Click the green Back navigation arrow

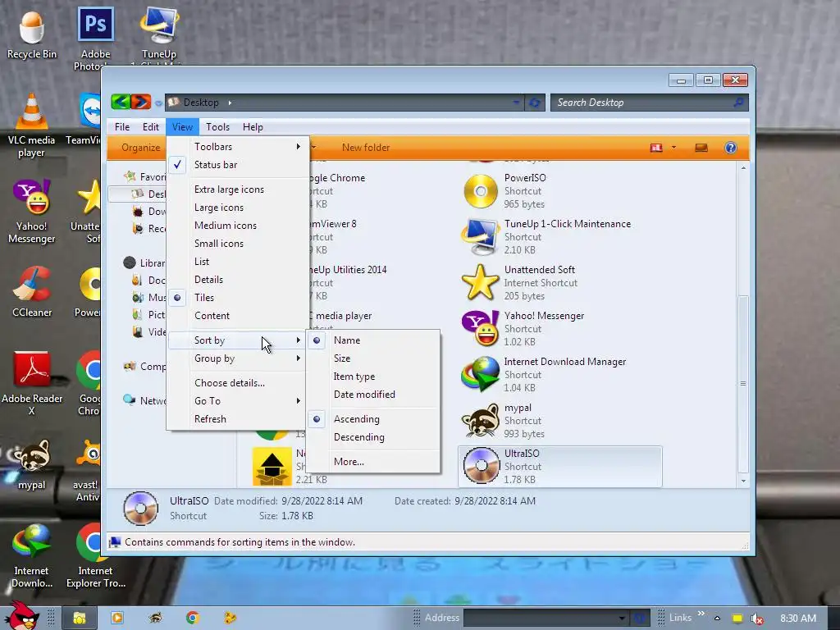pos(121,101)
